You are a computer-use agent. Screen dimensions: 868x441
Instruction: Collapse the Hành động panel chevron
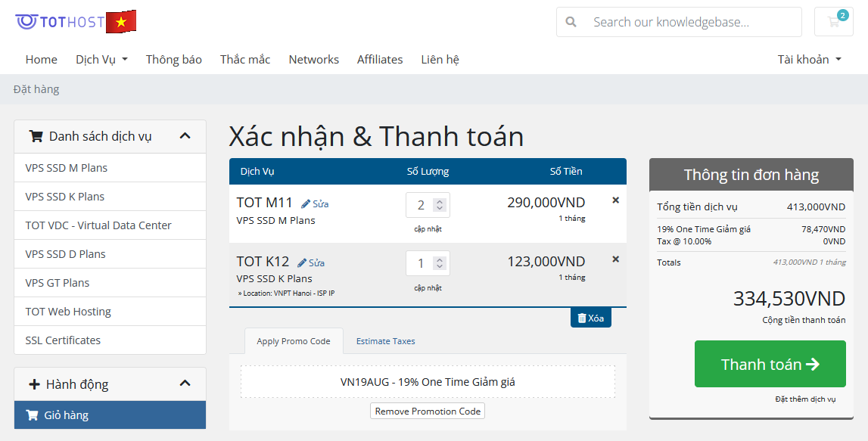tap(185, 384)
